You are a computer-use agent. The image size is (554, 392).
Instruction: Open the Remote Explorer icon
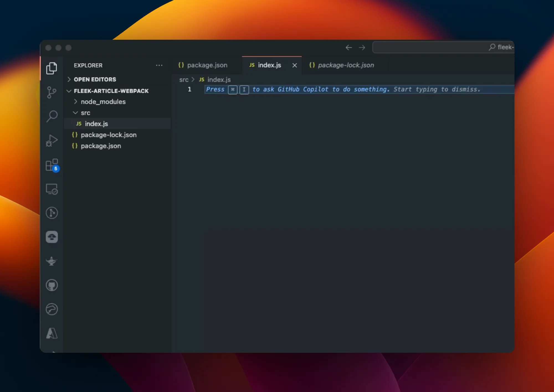click(x=52, y=189)
